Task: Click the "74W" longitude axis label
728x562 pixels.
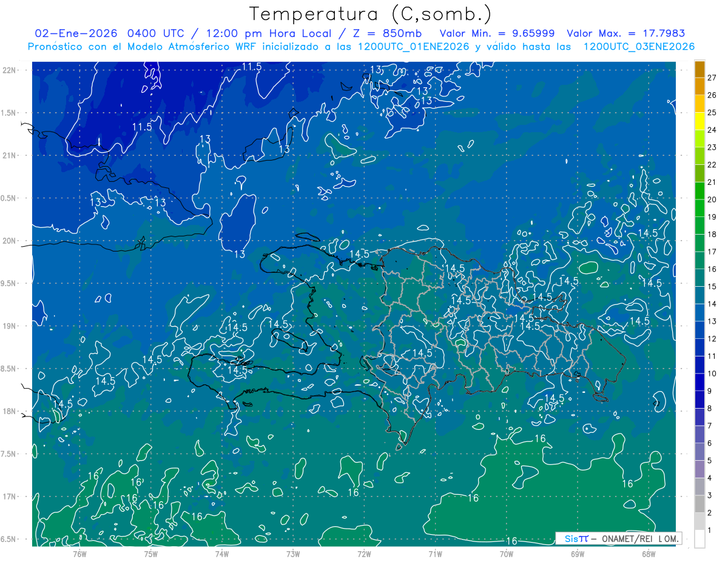Action: [221, 554]
